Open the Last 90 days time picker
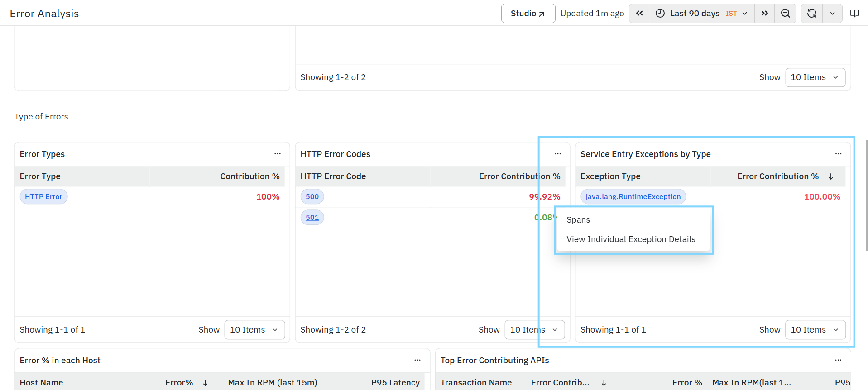This screenshot has height=390, width=868. pyautogui.click(x=702, y=14)
